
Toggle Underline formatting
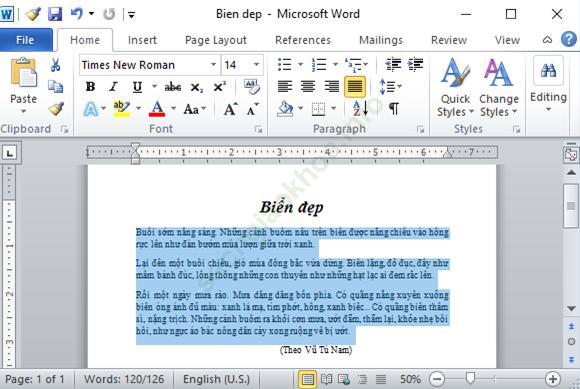point(137,87)
